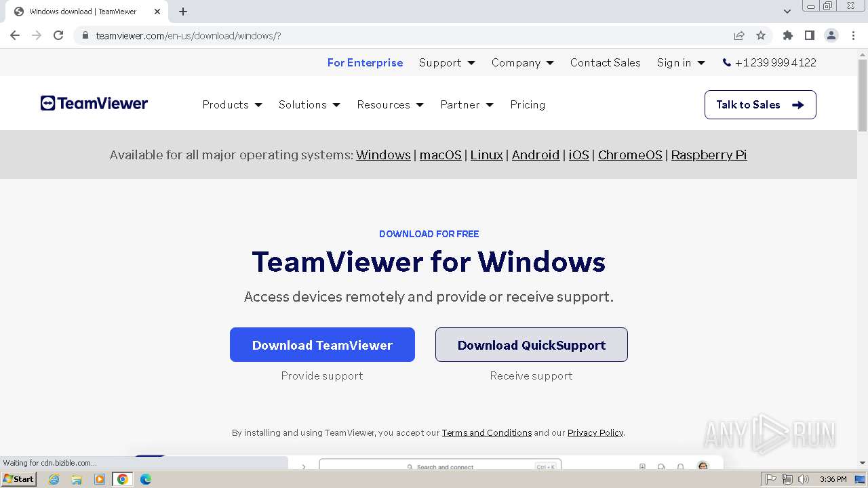
Task: Open volume speaker tray icon
Action: [804, 479]
